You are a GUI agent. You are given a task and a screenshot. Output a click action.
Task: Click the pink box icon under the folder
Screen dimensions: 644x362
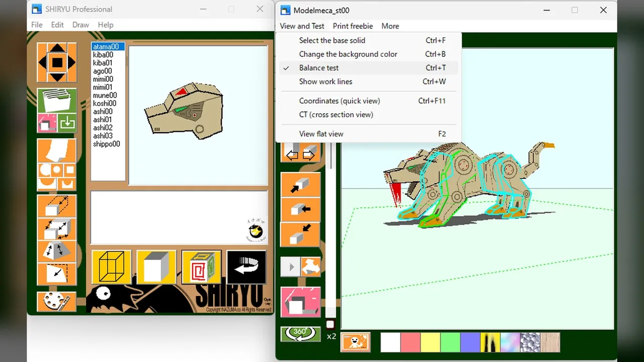47,123
